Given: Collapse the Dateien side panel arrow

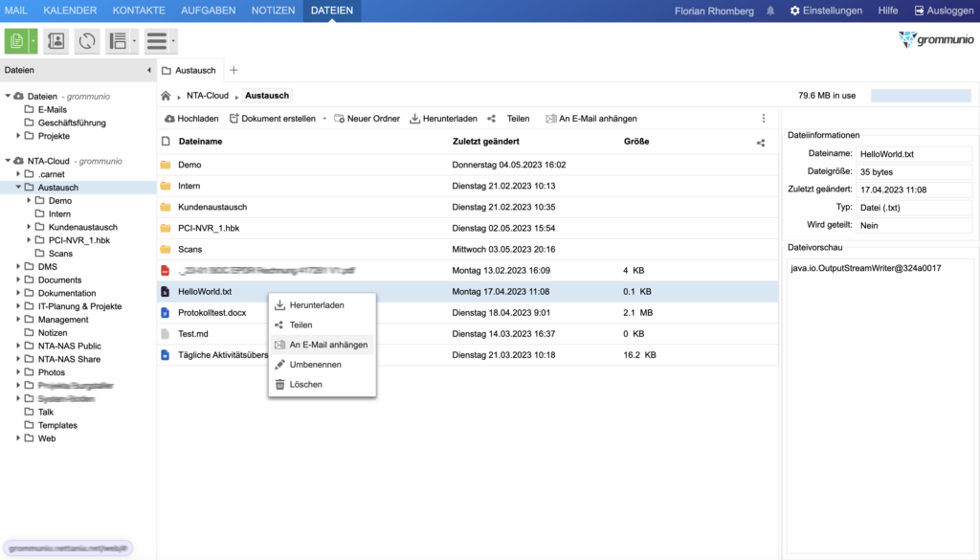Looking at the screenshot, I should [x=148, y=70].
